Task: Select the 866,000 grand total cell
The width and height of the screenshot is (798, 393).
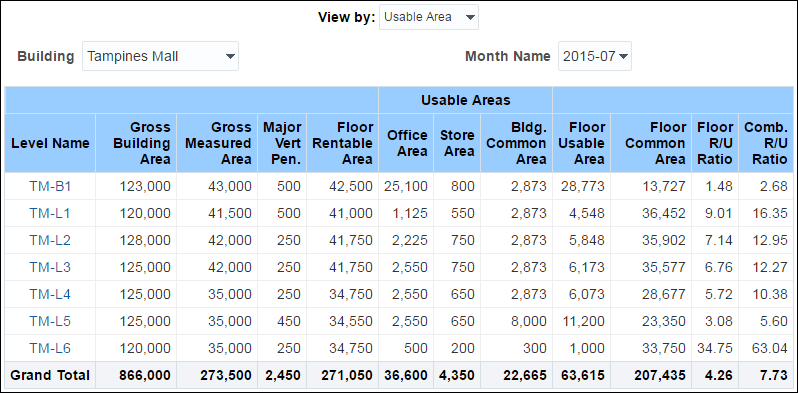Action: [136, 376]
